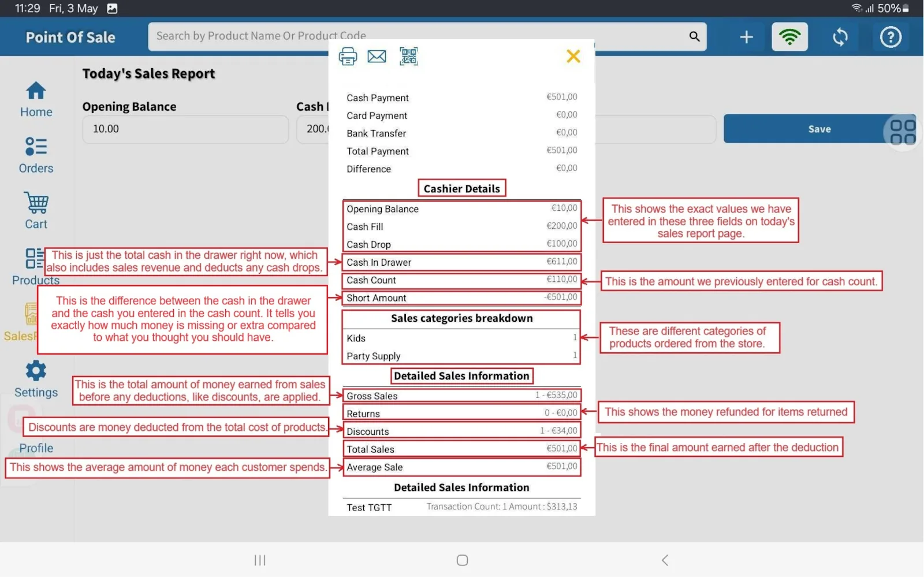Open the floating grid menu button
This screenshot has height=577, width=924.
pyautogui.click(x=902, y=132)
